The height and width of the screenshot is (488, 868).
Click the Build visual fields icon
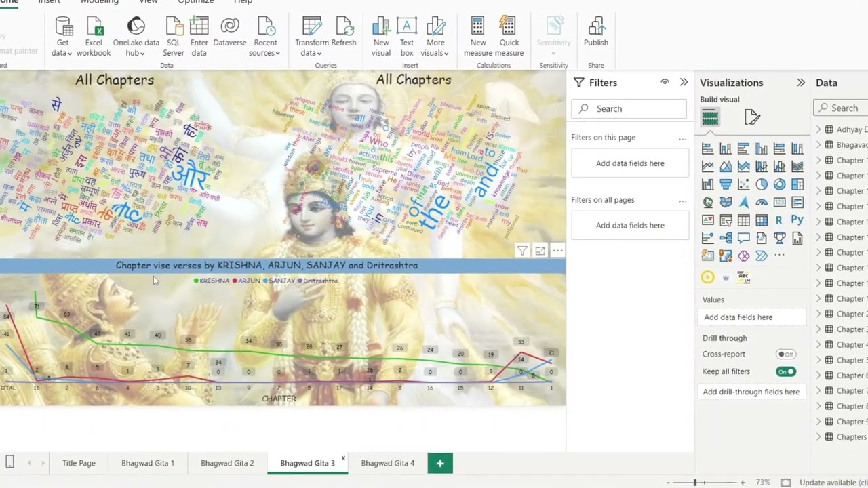click(x=710, y=118)
